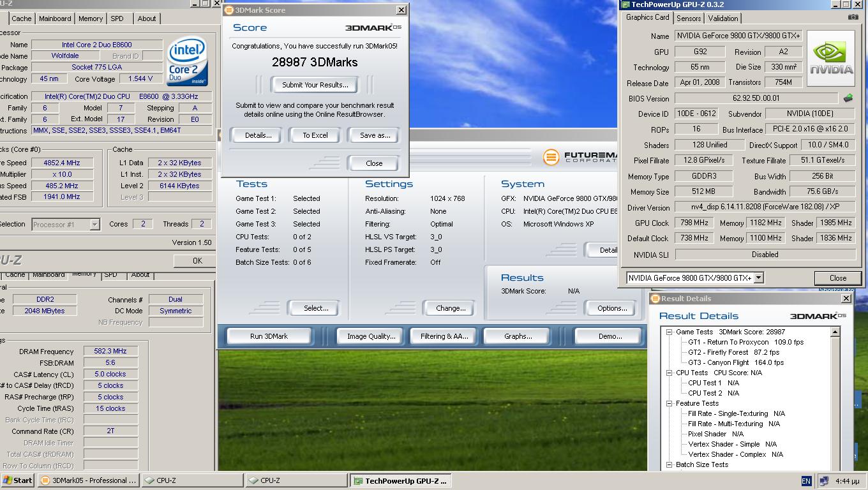Image resolution: width=868 pixels, height=490 pixels.
Task: Click the BIOS save chip icon in GPU-Z
Action: point(848,98)
